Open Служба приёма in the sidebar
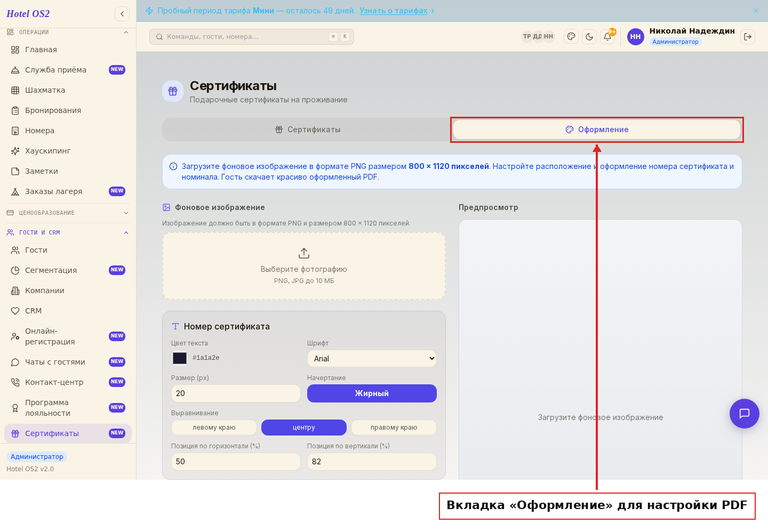This screenshot has height=532, width=768. [x=68, y=70]
